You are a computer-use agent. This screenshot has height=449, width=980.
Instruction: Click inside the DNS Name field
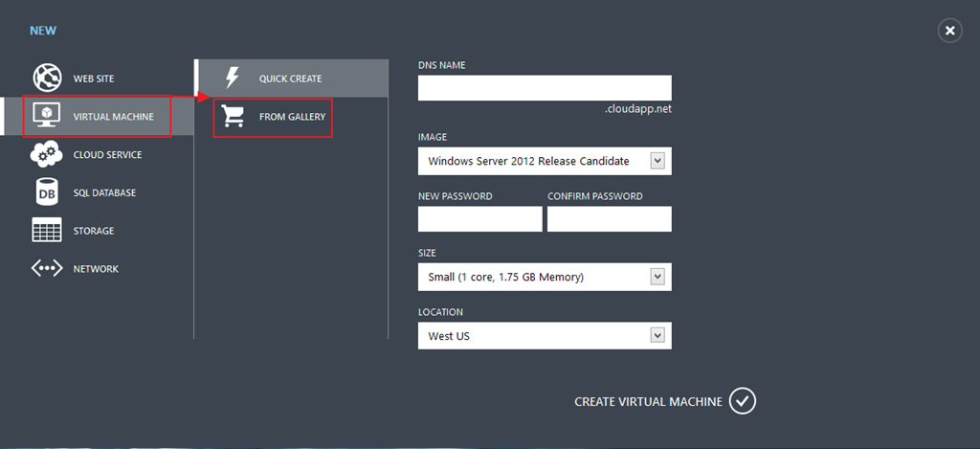545,87
